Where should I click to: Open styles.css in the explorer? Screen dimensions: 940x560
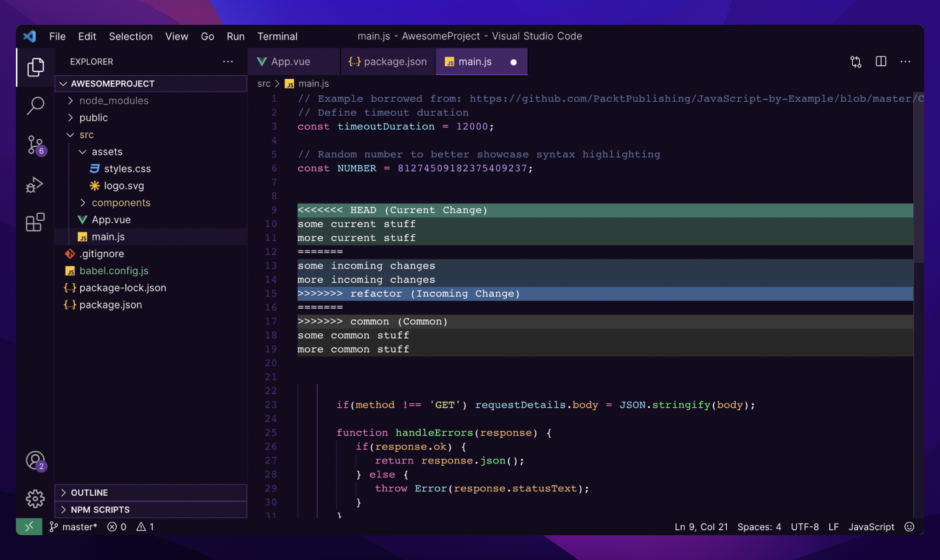click(151, 169)
